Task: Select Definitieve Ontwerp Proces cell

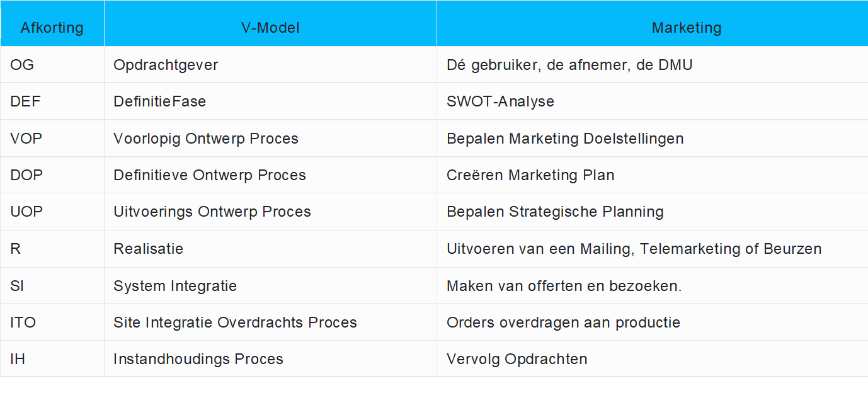Action: 210,175
